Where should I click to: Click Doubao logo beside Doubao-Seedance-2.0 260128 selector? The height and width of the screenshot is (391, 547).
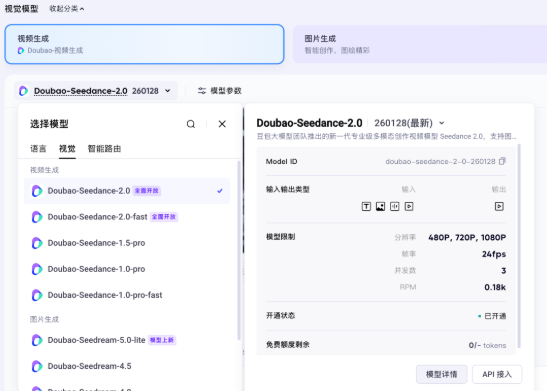(x=23, y=91)
